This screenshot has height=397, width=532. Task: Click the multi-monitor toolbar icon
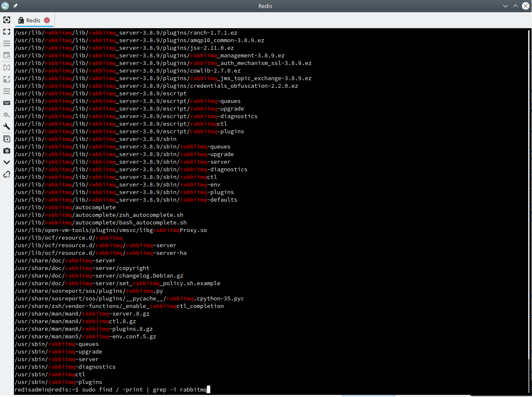(x=7, y=55)
